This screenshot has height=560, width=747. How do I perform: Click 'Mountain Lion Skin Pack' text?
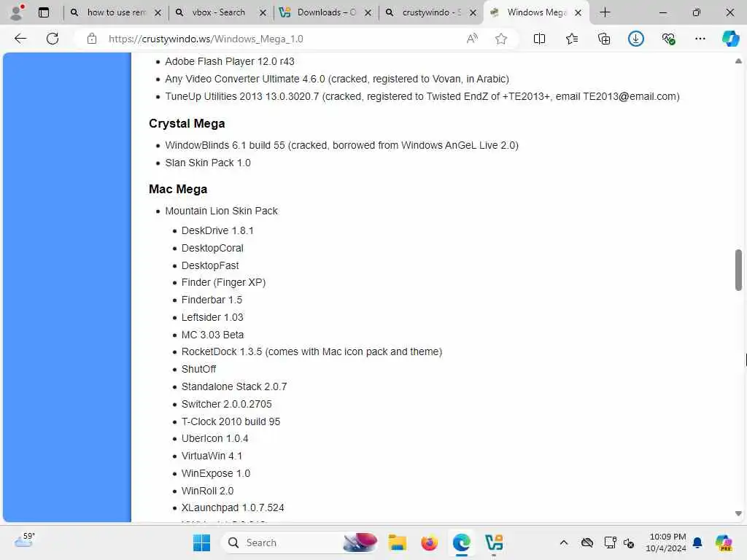(221, 211)
